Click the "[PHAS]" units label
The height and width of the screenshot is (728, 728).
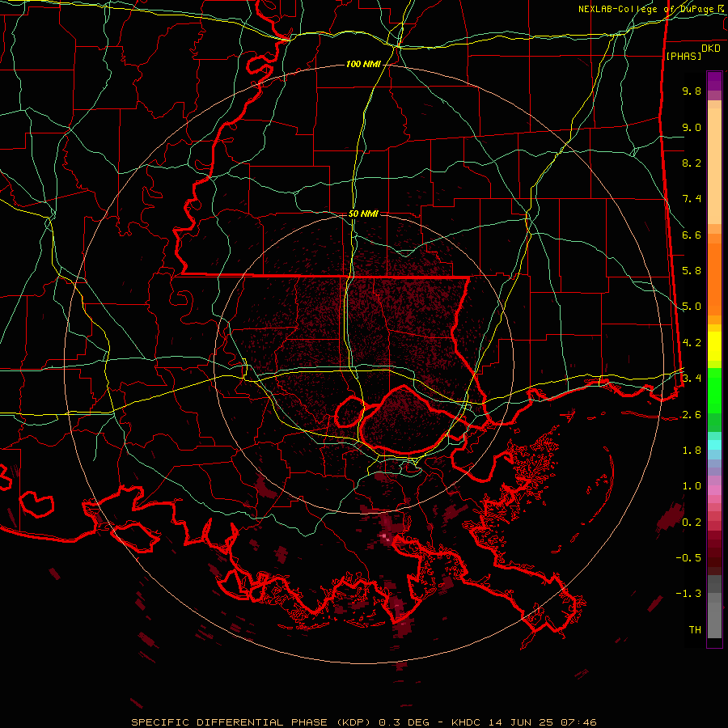684,56
